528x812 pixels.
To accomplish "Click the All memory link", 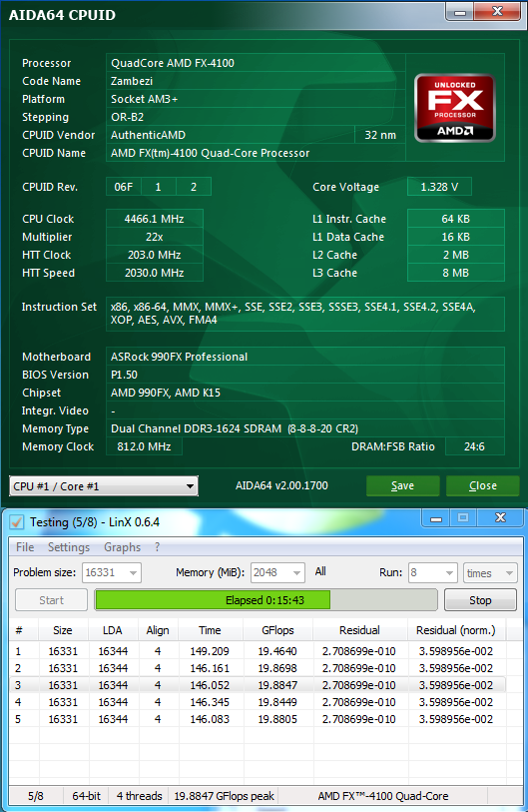I will point(320,571).
